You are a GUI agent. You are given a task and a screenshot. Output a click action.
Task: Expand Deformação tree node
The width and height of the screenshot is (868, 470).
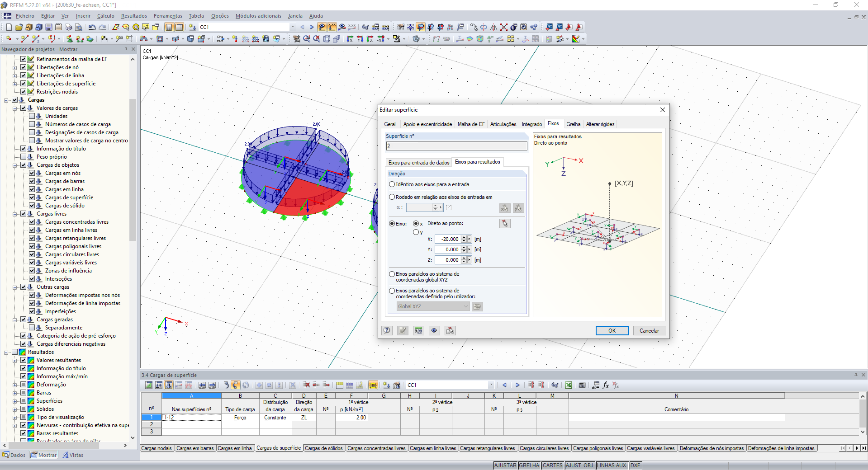(15, 385)
